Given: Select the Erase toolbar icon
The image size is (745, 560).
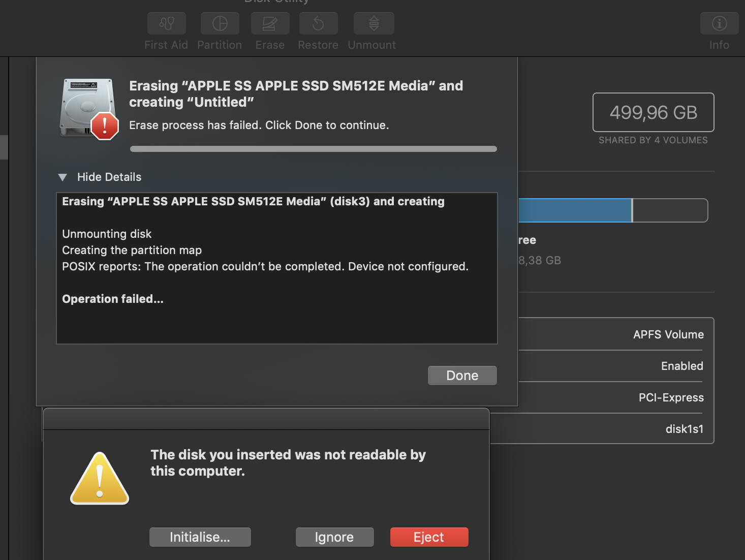Looking at the screenshot, I should 270,23.
